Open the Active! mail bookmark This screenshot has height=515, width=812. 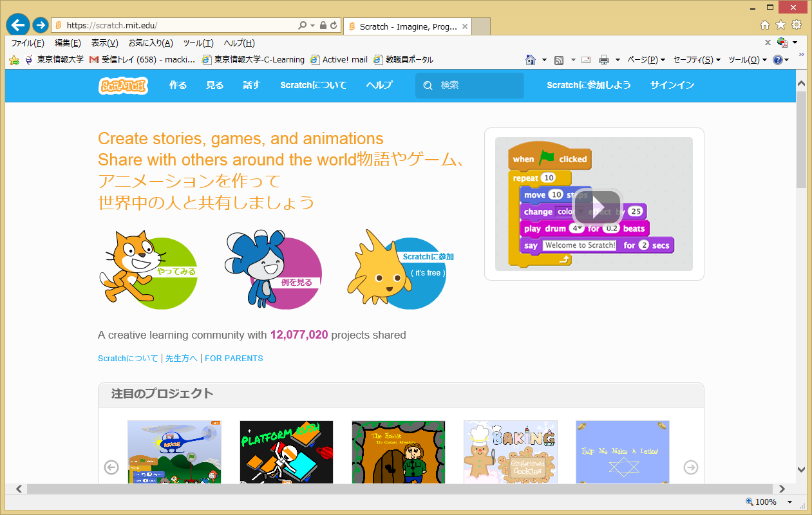339,60
